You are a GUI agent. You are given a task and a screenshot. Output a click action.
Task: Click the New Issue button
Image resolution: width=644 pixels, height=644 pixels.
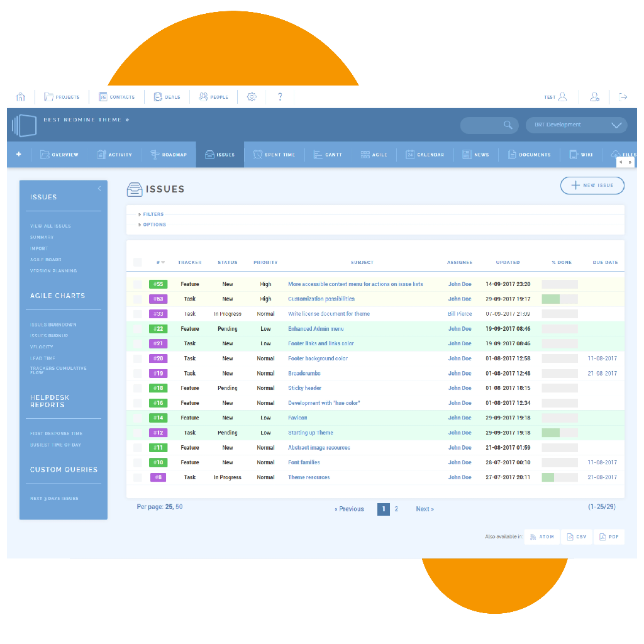(592, 186)
